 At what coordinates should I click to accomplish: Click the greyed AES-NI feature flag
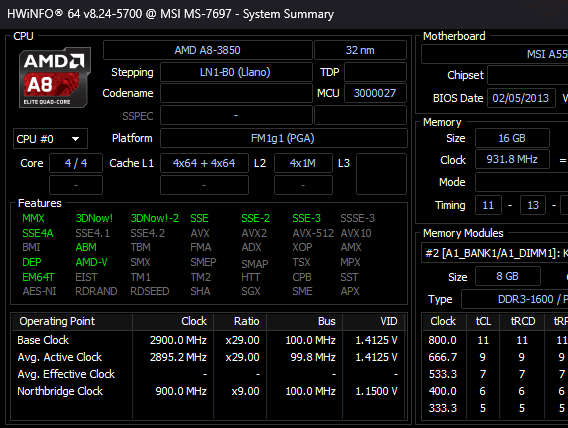(39, 291)
